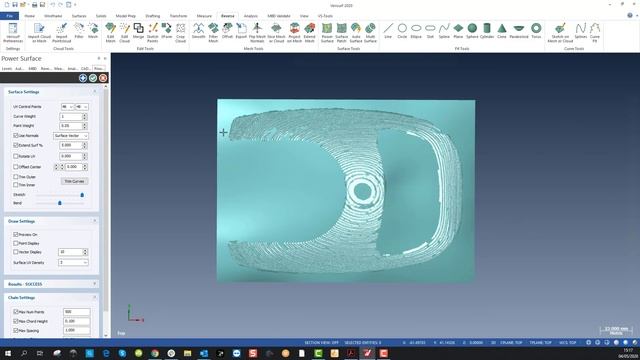
Task: Toggle the Preview On checkbox
Action: click(16, 234)
